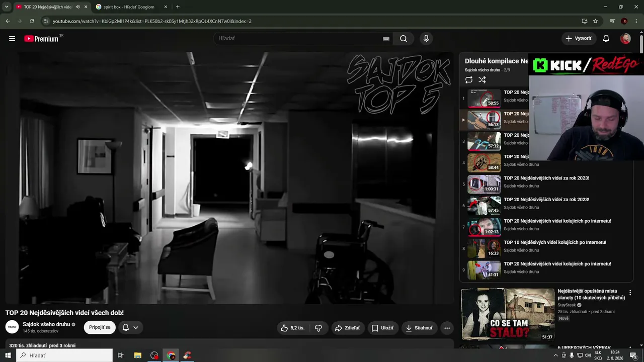Install or cast page icon in address bar
Image resolution: width=644 pixels, height=362 pixels.
[584, 21]
